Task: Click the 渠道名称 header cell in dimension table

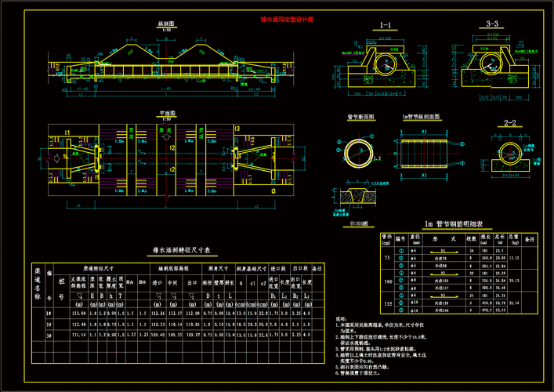Action: [37, 283]
